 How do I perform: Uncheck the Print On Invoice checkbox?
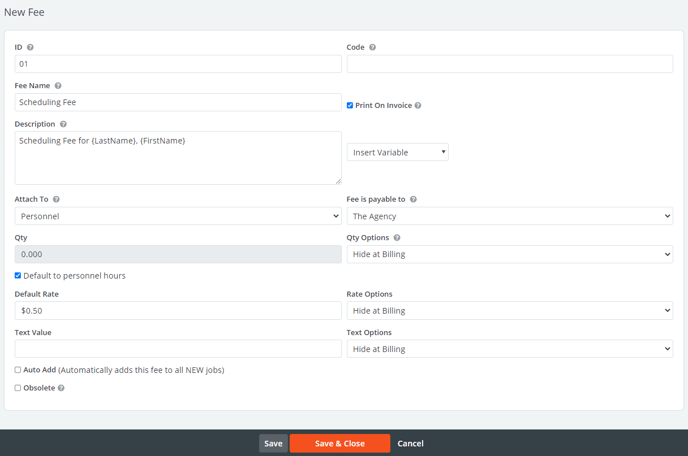click(x=350, y=105)
